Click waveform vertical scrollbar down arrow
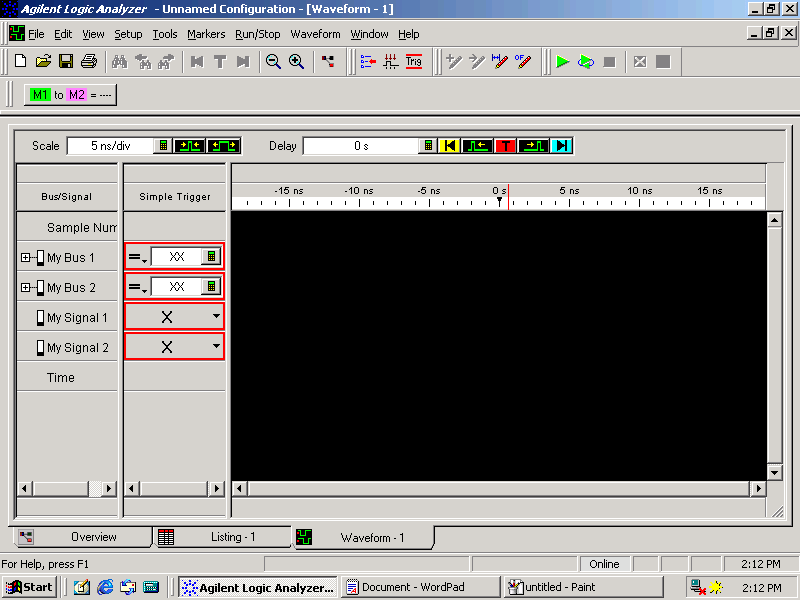800x600 pixels. pos(774,472)
